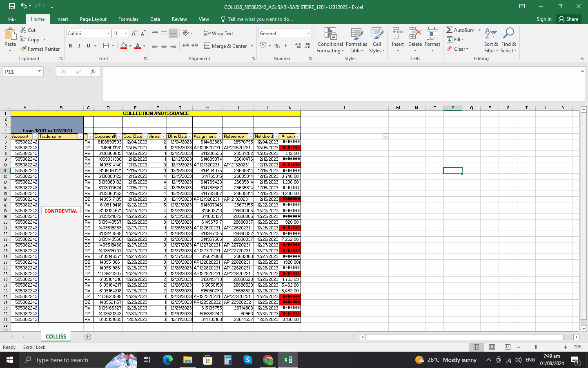This screenshot has height=368, width=588.
Task: Click the Save icon in the title bar
Action: tap(11, 6)
